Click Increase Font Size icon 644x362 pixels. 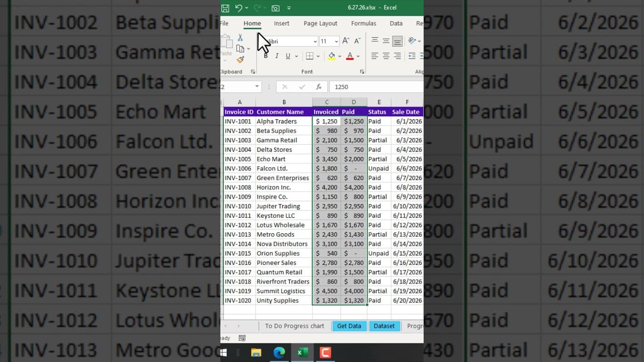coord(346,41)
